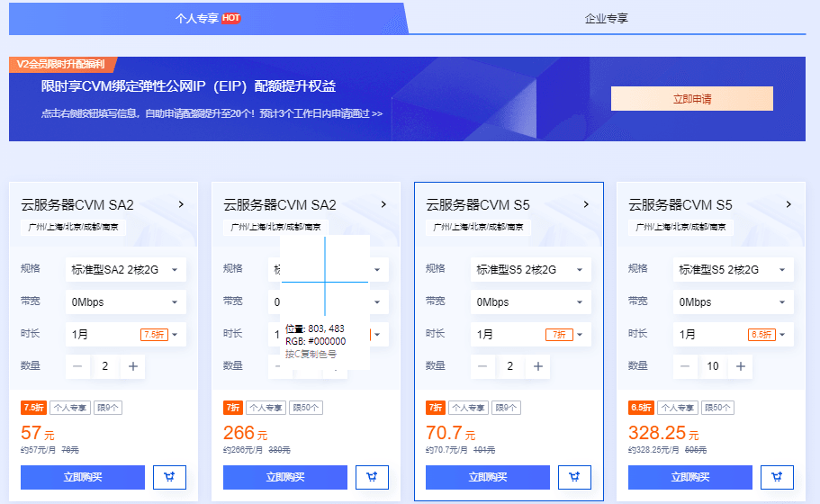Click 立即购买 for the 266元 server
The width and height of the screenshot is (820, 504).
(x=285, y=477)
